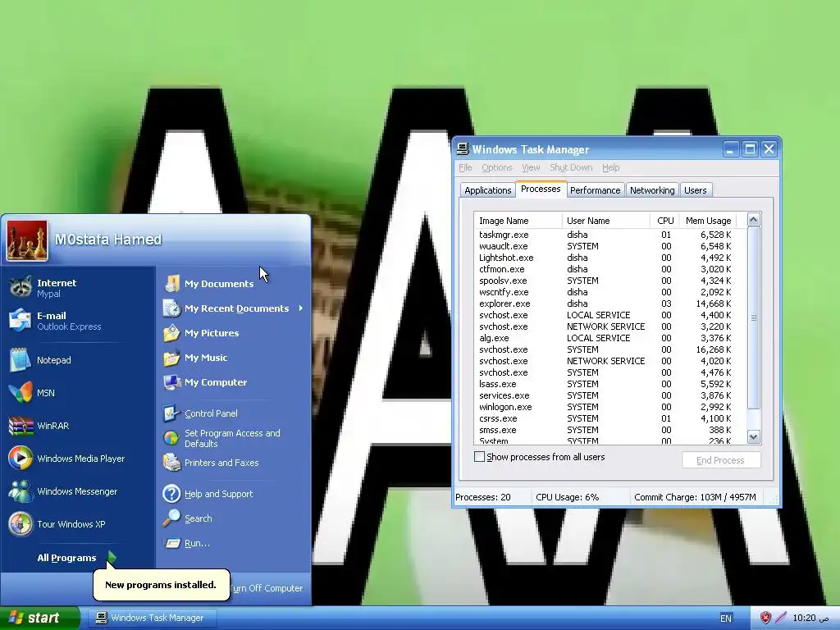Click EN language indicator in taskbar

coord(726,619)
